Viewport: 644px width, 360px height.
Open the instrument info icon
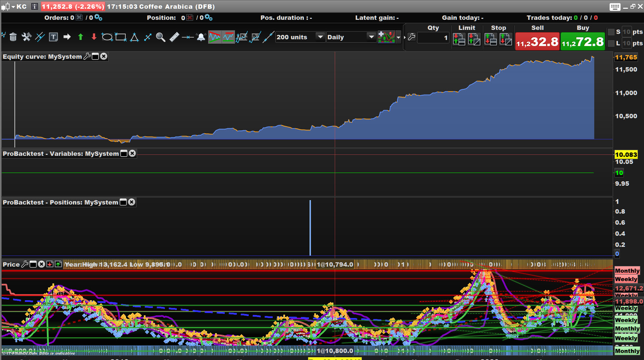pyautogui.click(x=34, y=7)
